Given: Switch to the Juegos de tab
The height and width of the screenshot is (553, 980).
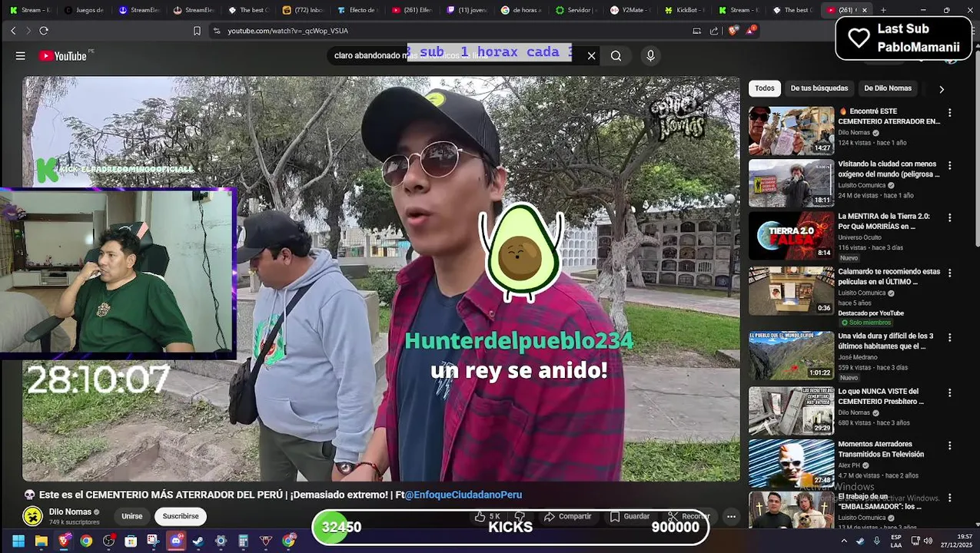Looking at the screenshot, I should click(84, 10).
